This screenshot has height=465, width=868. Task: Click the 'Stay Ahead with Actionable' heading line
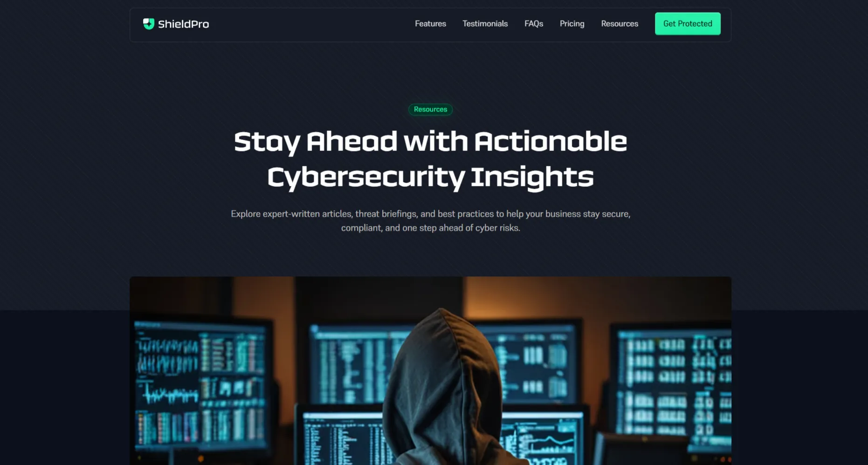[x=430, y=142]
